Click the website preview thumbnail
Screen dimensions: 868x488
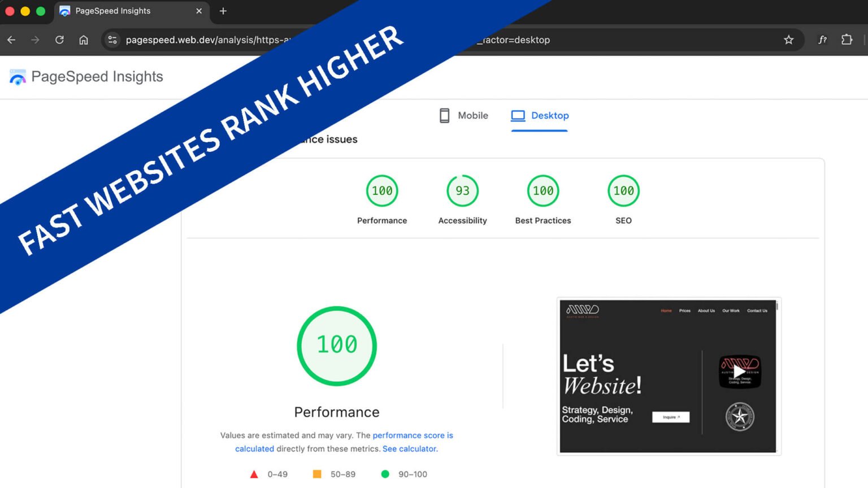(x=669, y=376)
